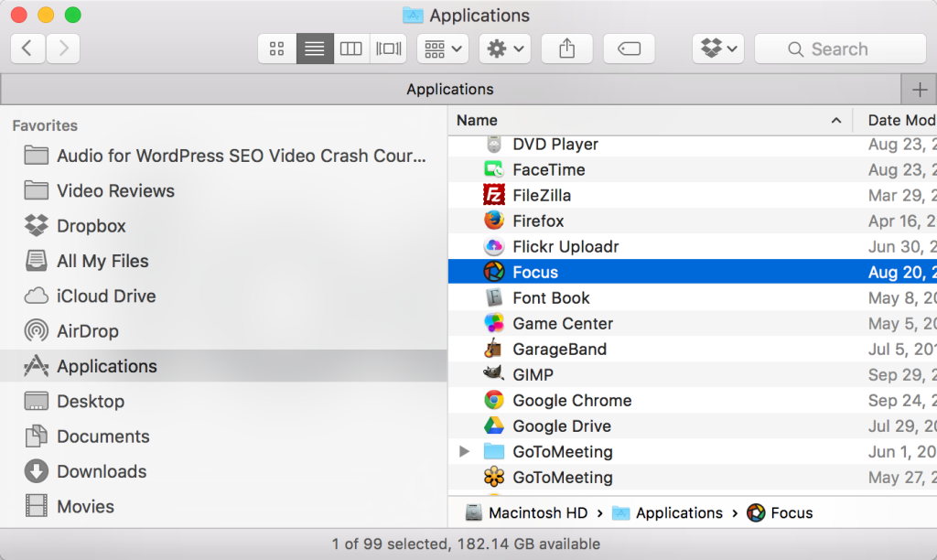Go back to the previous folder

point(27,48)
